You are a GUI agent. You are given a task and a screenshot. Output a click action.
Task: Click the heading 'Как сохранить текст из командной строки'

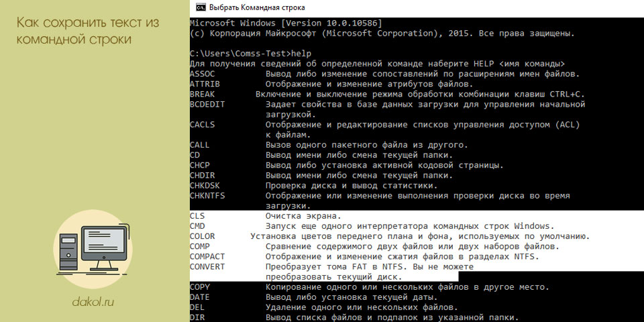coord(88,31)
